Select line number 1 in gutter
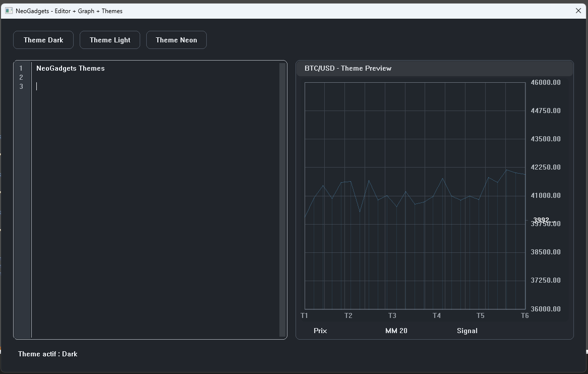 (x=21, y=68)
